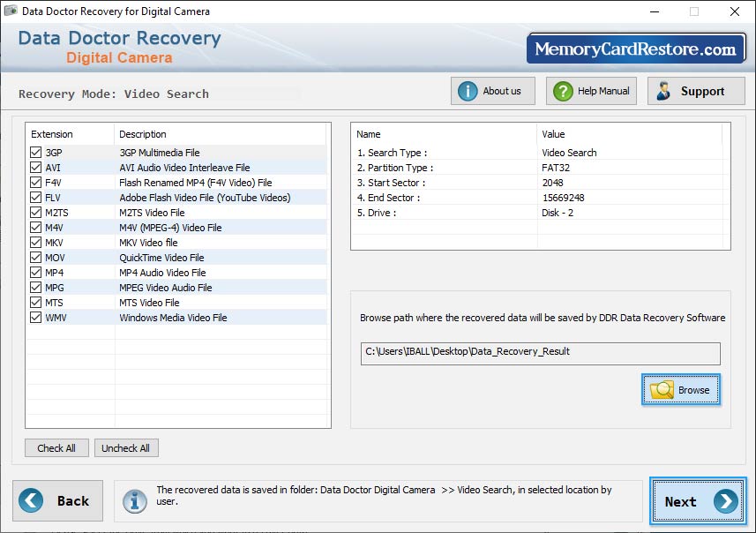756x533 pixels.
Task: Select 'Adobe Flash Video File (YouTube Videos)'
Action: coord(205,198)
